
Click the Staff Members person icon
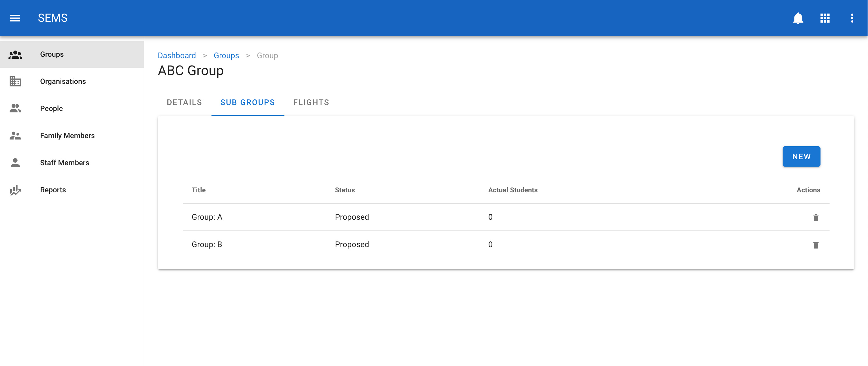tap(15, 163)
